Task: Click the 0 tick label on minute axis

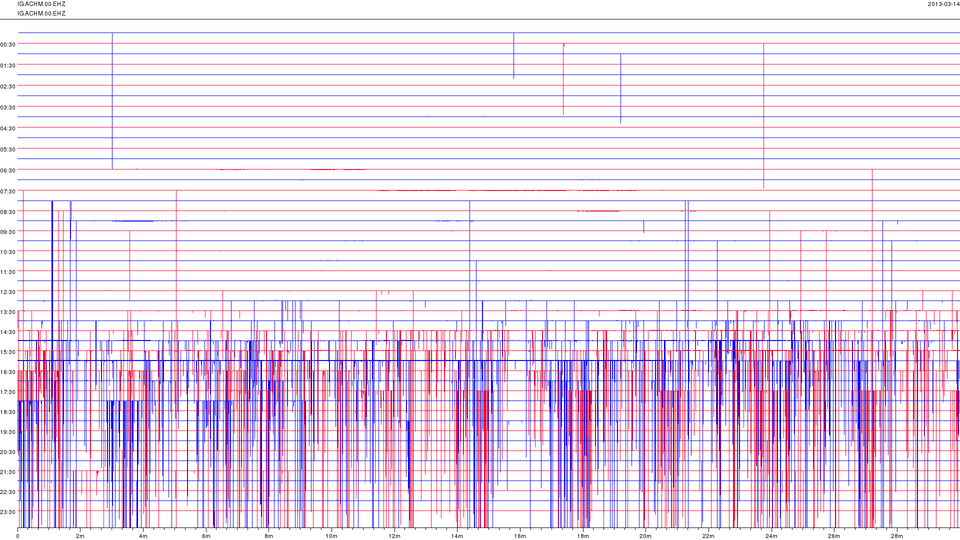Action: coord(18,536)
